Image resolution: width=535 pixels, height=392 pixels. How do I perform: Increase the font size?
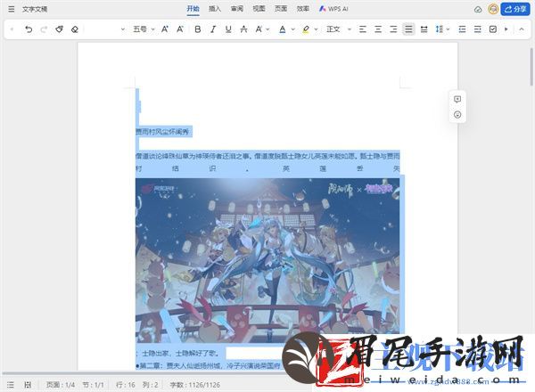[165, 29]
